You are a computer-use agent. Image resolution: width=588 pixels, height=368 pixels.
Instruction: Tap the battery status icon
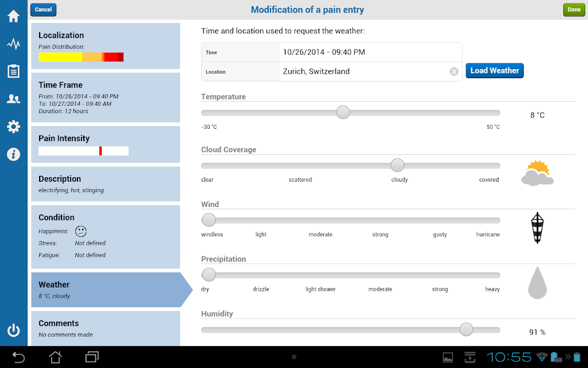click(577, 356)
